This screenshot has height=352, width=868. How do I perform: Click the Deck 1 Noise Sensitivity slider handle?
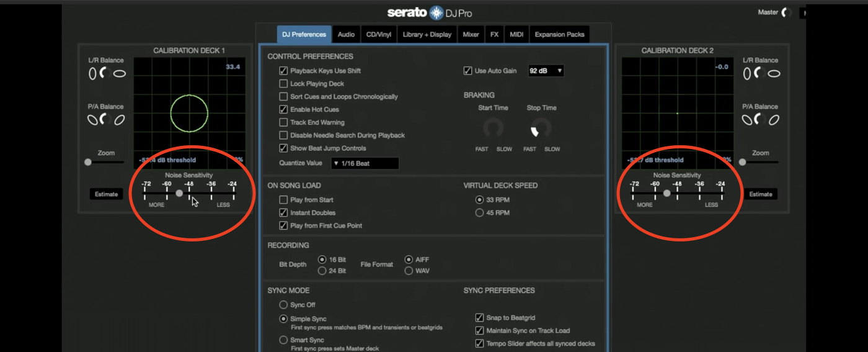179,193
